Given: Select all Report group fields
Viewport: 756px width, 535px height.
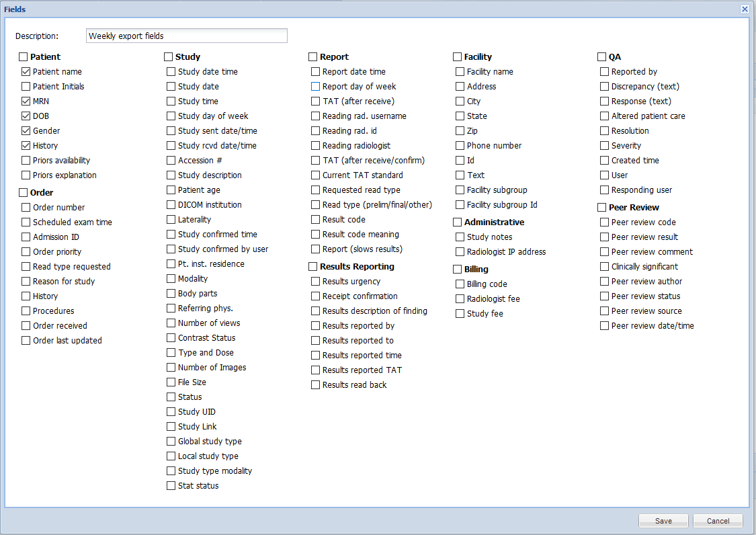Looking at the screenshot, I should (x=313, y=57).
